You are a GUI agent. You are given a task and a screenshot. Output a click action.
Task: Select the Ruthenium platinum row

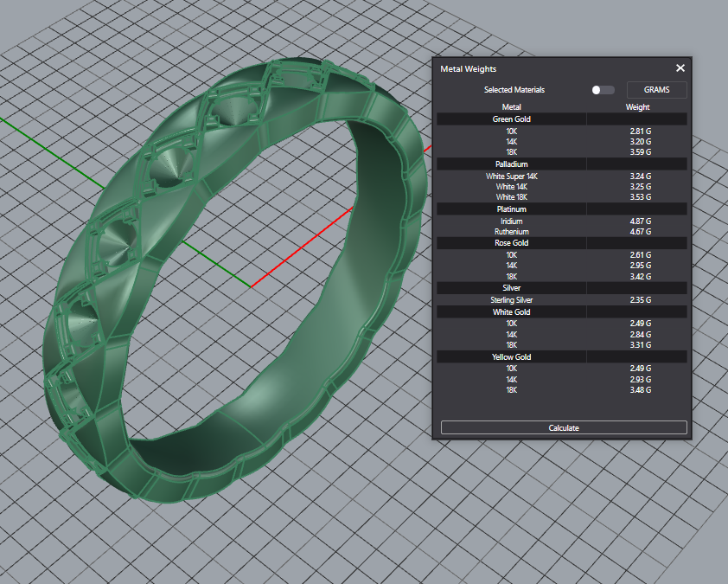click(x=511, y=232)
